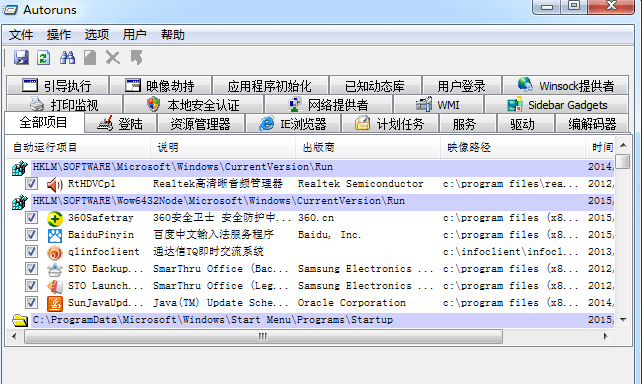Click the Refresh toolbar icon
The width and height of the screenshot is (642, 384).
tap(43, 58)
